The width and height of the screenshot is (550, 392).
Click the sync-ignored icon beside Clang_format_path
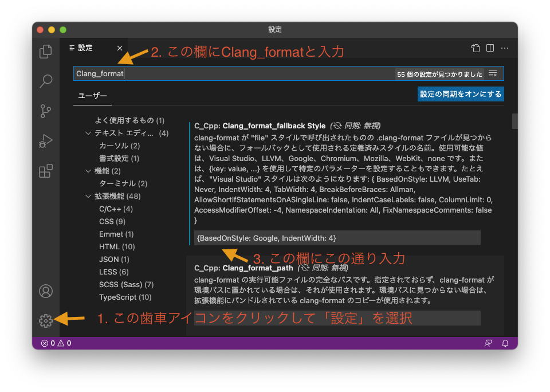[304, 268]
